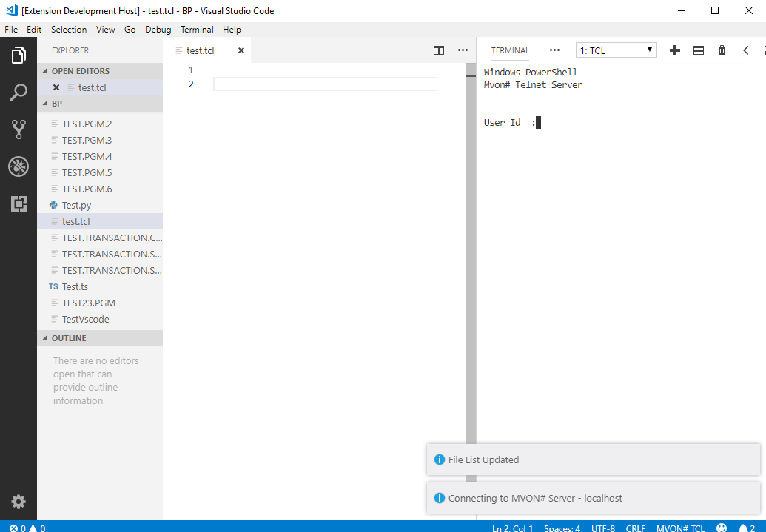Image resolution: width=766 pixels, height=532 pixels.
Task: Kill the terminal with trash icon
Action: [x=722, y=50]
